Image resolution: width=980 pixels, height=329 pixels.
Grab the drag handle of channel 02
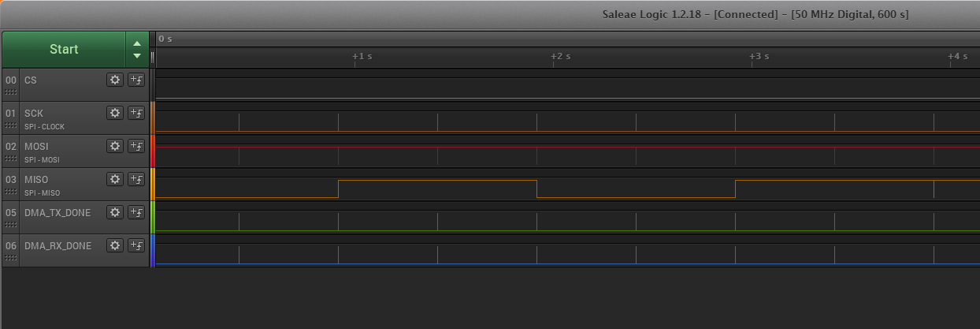coord(11,159)
